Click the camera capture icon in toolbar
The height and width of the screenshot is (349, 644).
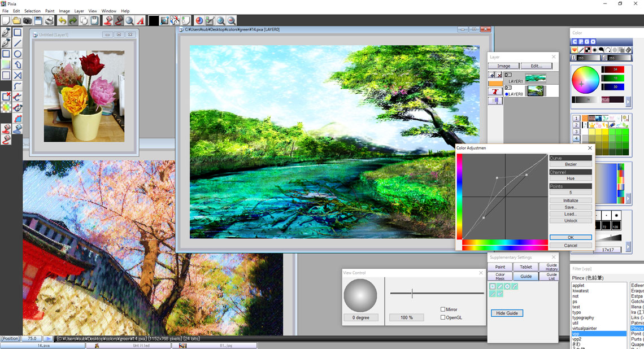[27, 21]
